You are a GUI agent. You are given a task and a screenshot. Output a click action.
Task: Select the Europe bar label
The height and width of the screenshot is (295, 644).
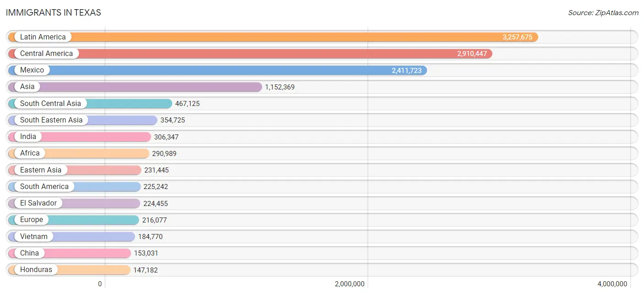pos(31,220)
